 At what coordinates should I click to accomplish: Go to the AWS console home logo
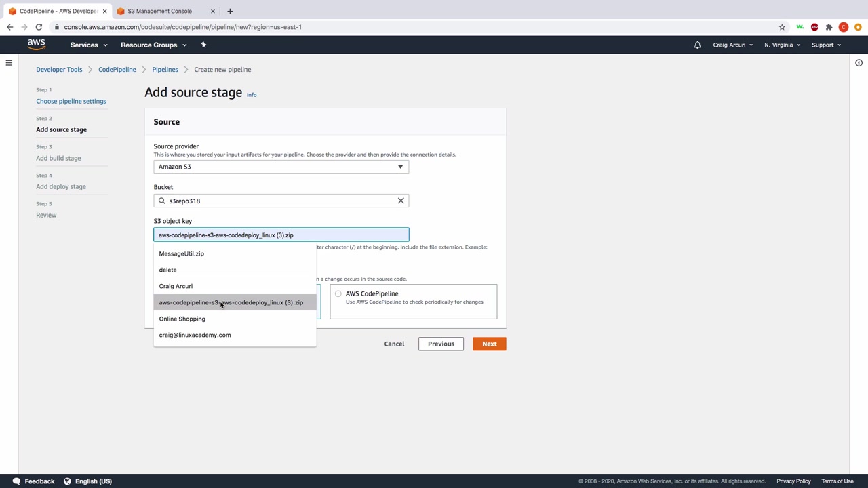click(x=36, y=45)
